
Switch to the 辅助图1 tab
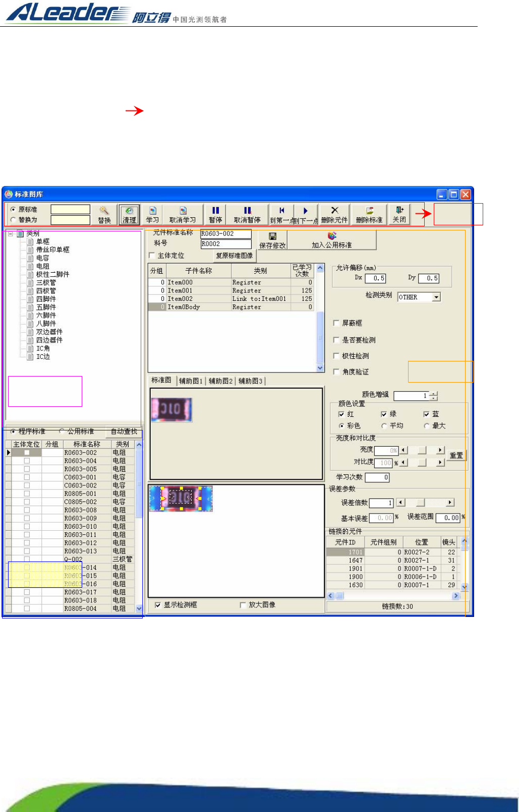(x=191, y=381)
